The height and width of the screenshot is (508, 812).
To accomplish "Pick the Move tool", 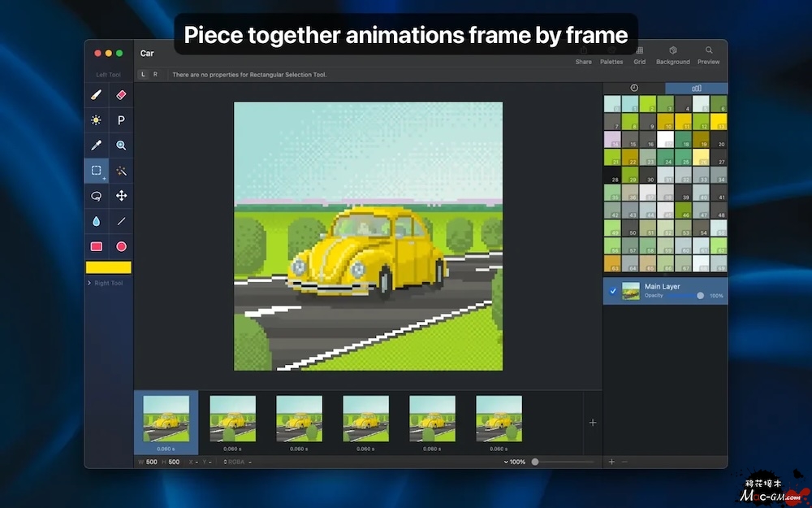I will point(121,196).
